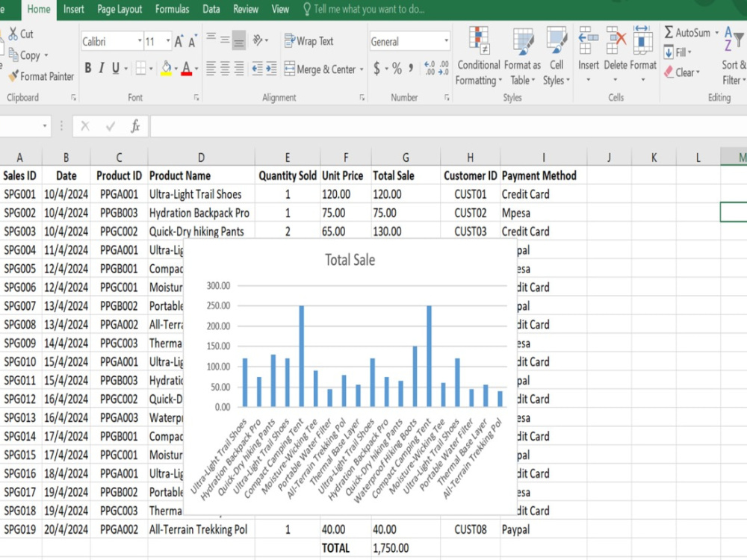
Task: Select cell containing SPG019
Action: point(21,529)
